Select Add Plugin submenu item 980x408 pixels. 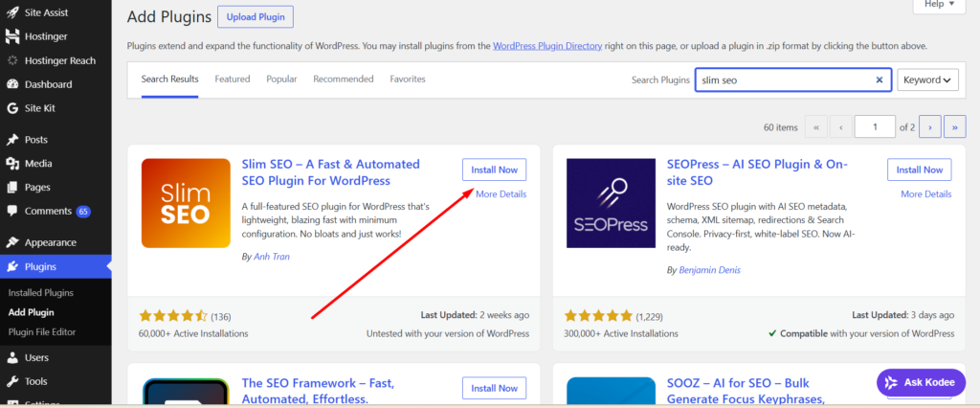(x=32, y=312)
